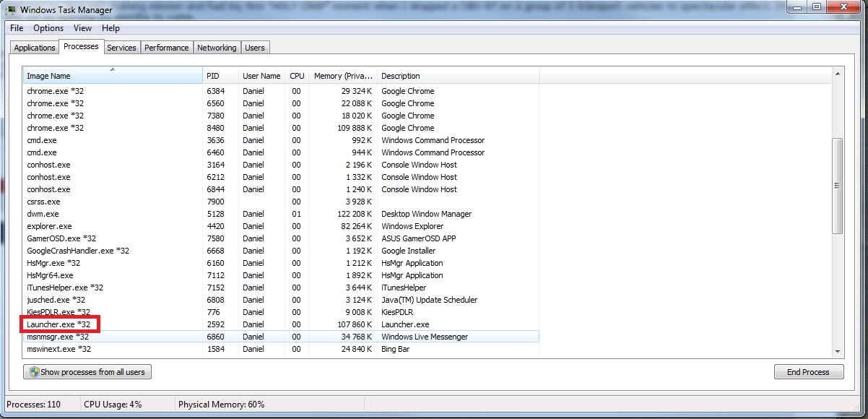Screen dimensions: 868x419
Task: Click the ASUS GamerOSD APP description
Action: [418, 238]
